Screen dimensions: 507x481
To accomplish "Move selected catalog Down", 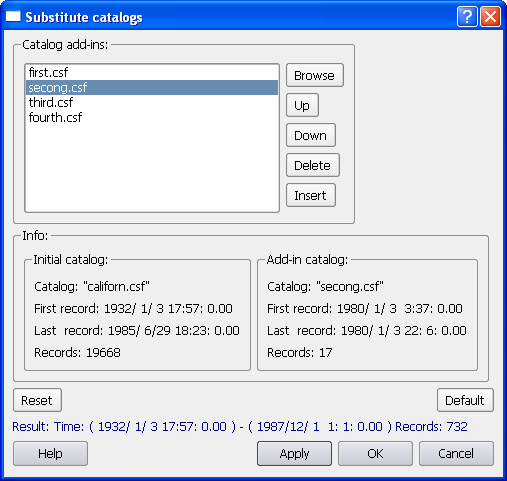I will coord(311,135).
